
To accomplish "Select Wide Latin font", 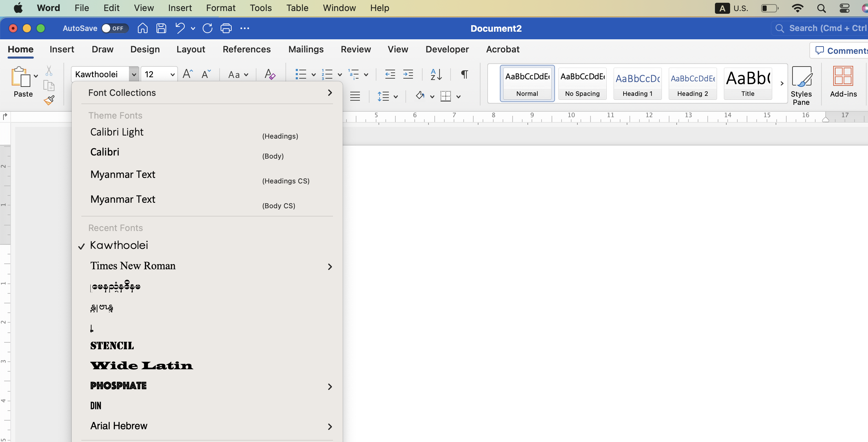I will [x=207, y=365].
